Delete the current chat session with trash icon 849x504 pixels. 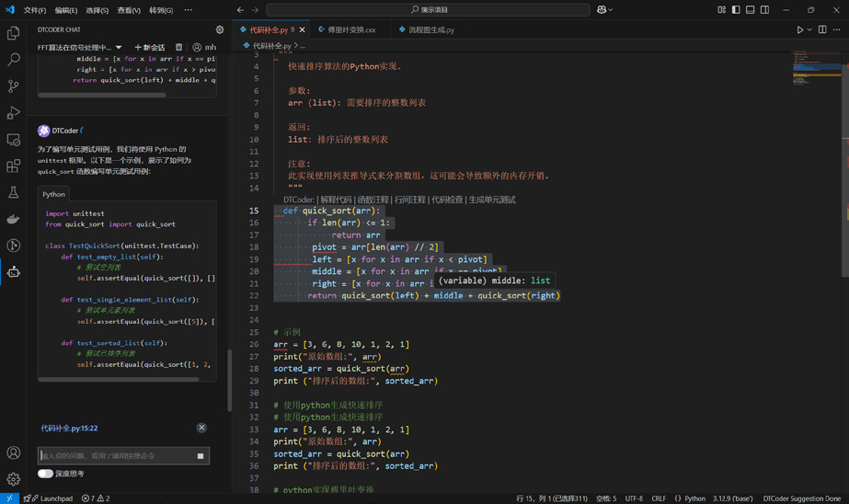178,47
